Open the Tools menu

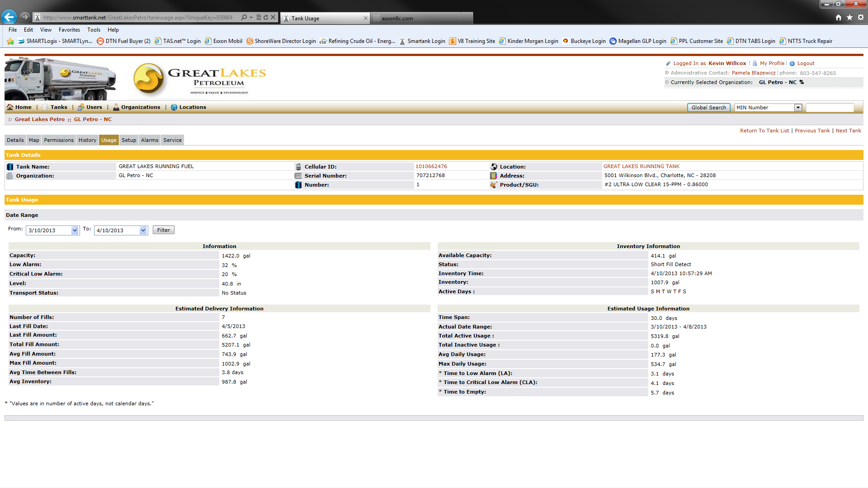94,30
